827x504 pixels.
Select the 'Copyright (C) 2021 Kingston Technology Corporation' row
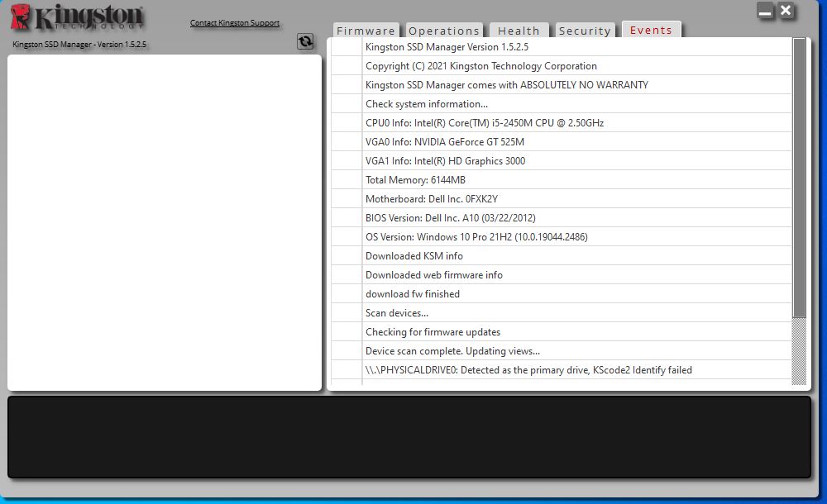tap(562, 66)
